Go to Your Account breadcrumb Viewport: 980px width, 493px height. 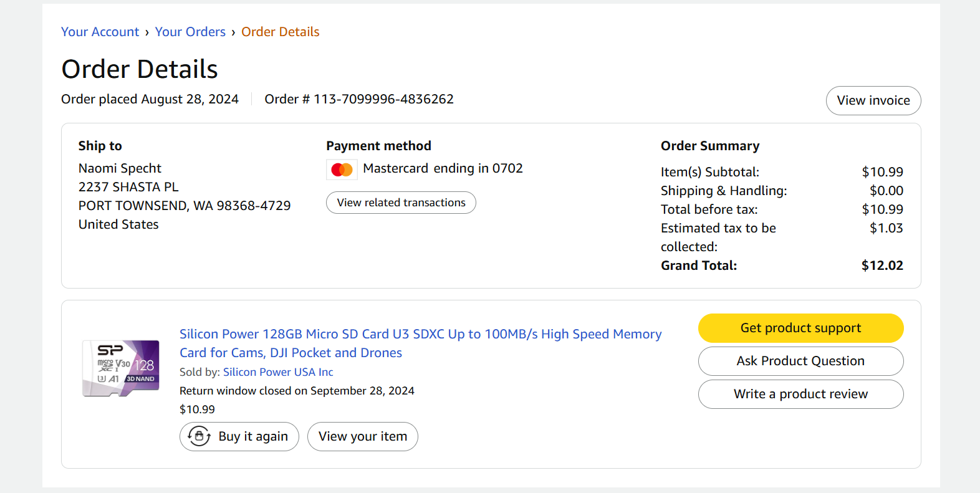(100, 32)
